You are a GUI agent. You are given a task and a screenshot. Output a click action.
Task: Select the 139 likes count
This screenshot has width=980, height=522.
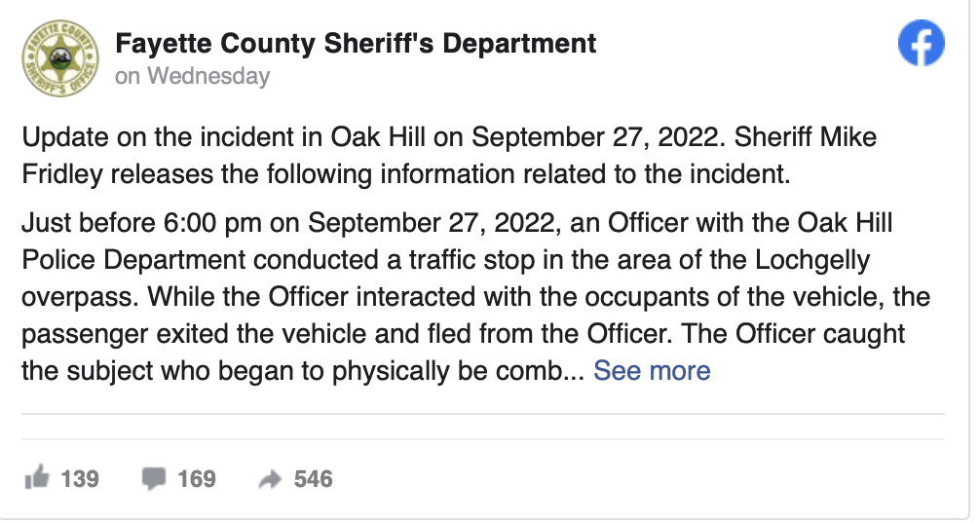click(80, 479)
